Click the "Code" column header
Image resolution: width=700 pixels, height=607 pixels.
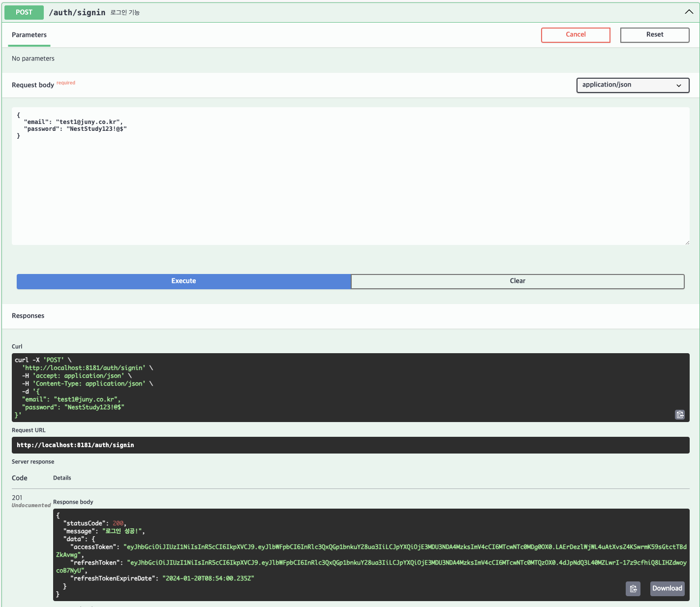pos(20,478)
